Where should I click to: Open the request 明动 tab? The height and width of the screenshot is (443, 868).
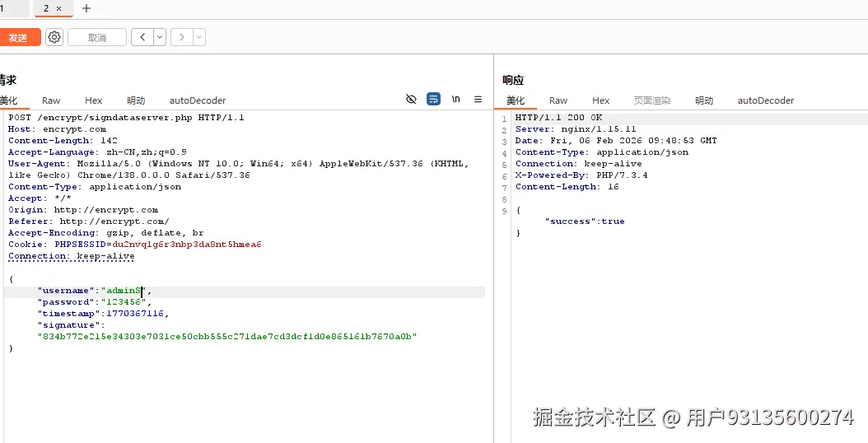click(136, 100)
